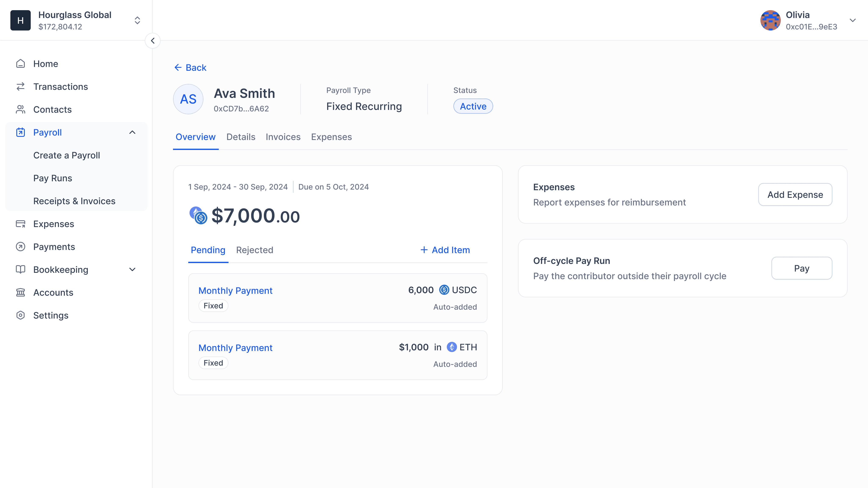Screen dimensions: 868x488
Task: Collapse the Payroll section chevron
Action: (132, 132)
